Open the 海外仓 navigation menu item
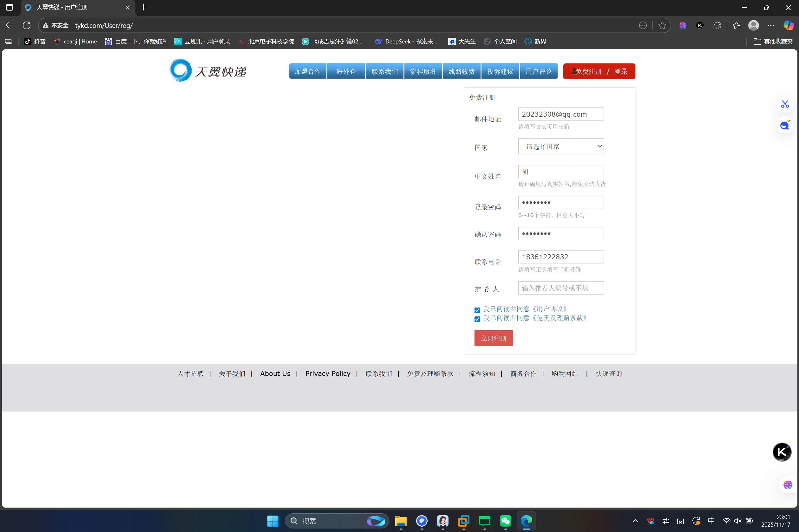The width and height of the screenshot is (799, 532). [346, 71]
